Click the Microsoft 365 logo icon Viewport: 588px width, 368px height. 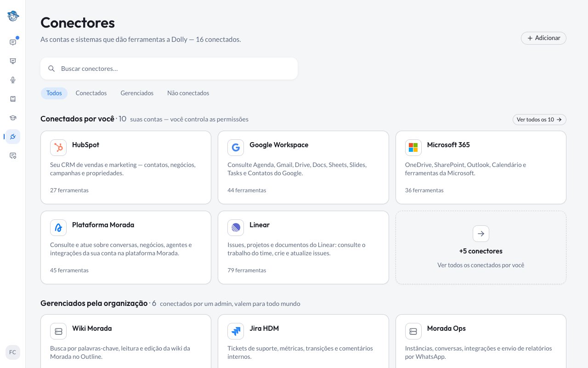pos(413,148)
